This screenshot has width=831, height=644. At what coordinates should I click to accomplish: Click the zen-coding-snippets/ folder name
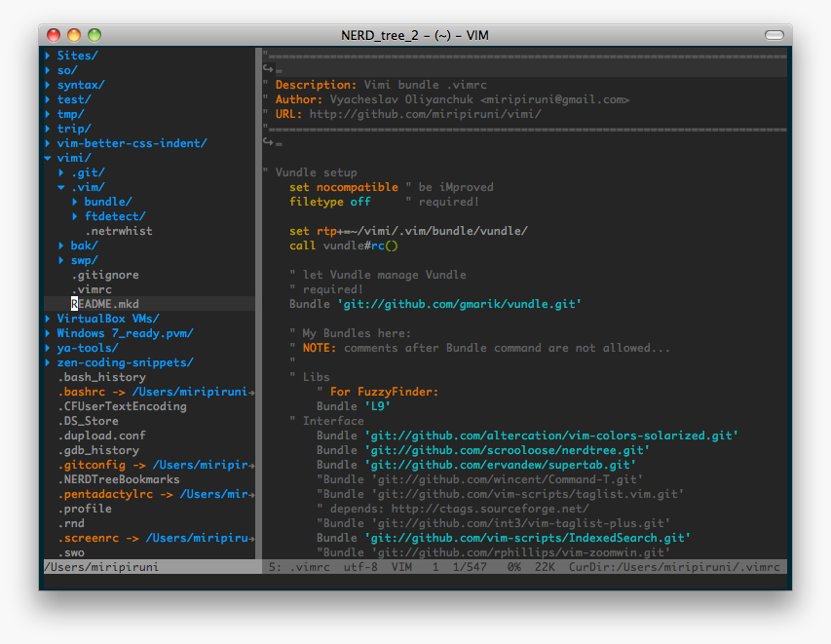[x=125, y=362]
